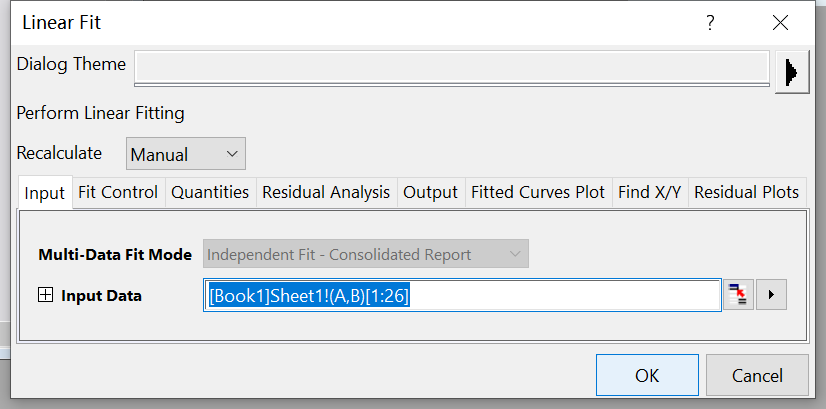This screenshot has height=409, width=826.
Task: Click the help question mark icon
Action: coord(710,23)
